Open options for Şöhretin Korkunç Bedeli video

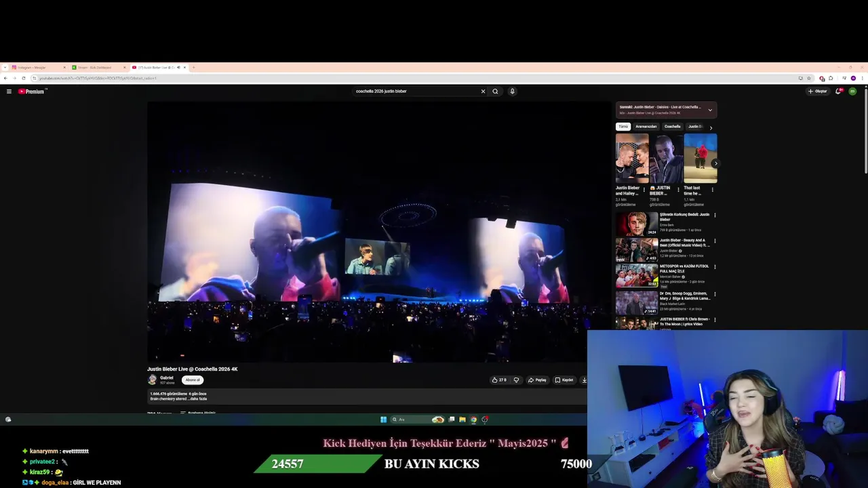click(x=715, y=216)
